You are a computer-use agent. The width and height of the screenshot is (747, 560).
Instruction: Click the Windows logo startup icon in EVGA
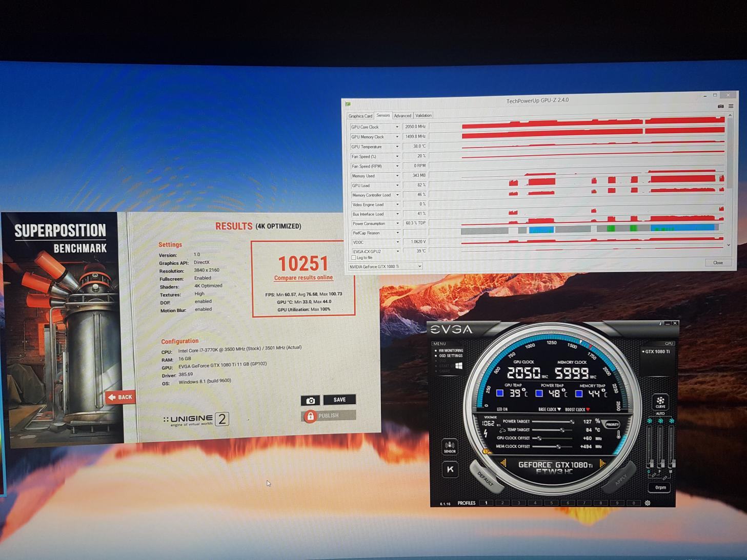click(458, 366)
